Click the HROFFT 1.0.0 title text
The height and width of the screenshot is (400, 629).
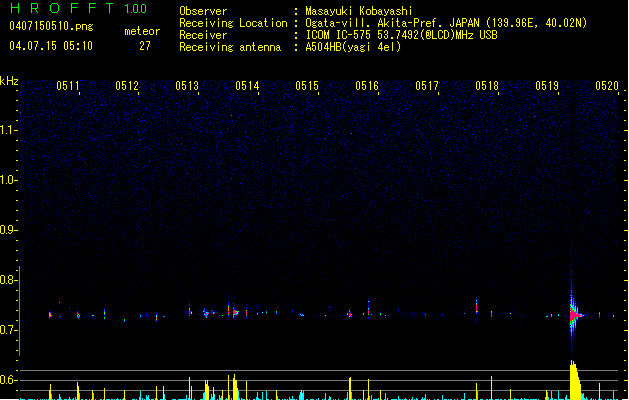pos(79,8)
